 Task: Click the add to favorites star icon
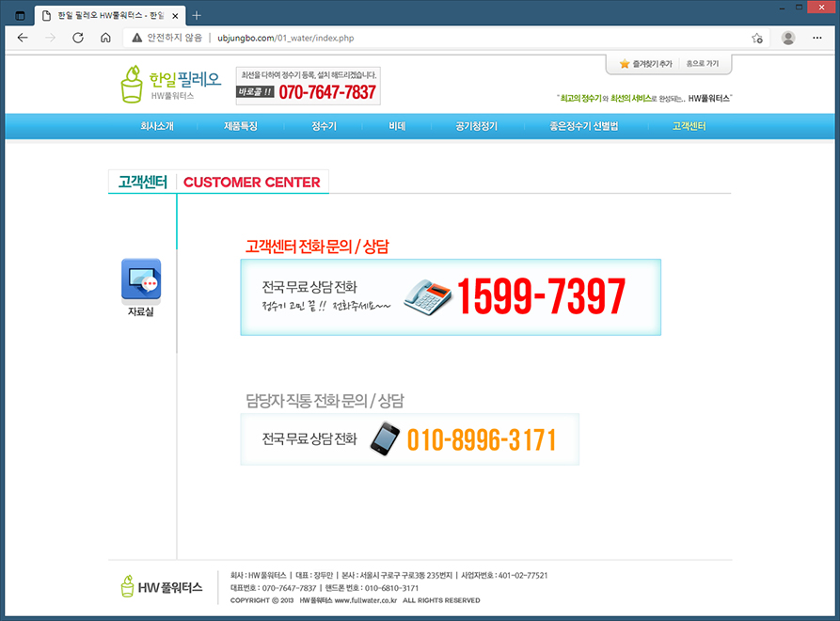click(x=756, y=38)
